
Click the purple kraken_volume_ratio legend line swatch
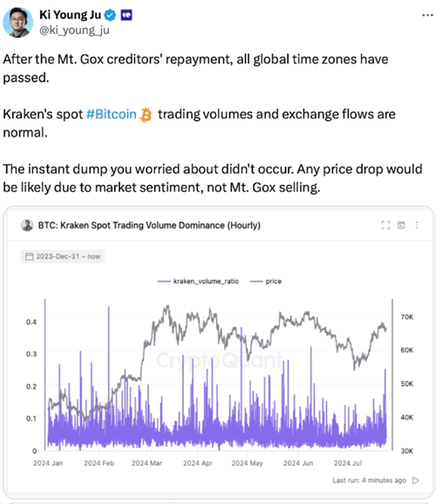click(164, 282)
